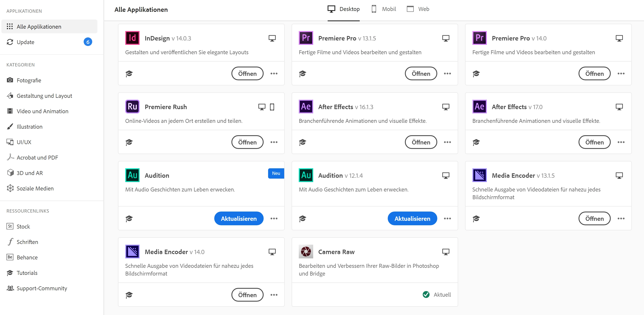This screenshot has height=315, width=644.
Task: Open Premiere Pro v 14.0
Action: 594,74
